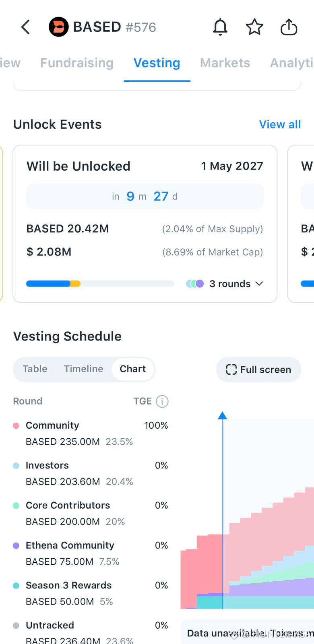The width and height of the screenshot is (314, 644).
Task: Click the Community round color dot
Action: [16, 425]
